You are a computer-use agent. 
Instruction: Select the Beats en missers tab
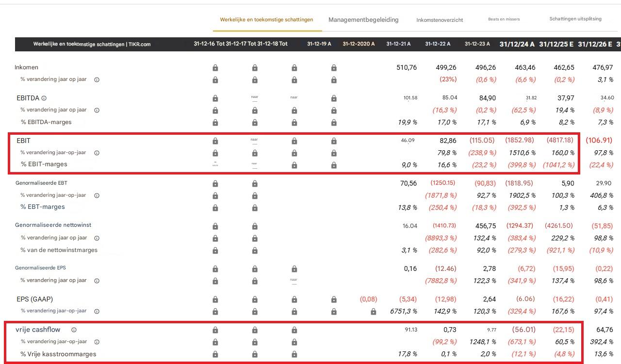coord(504,19)
